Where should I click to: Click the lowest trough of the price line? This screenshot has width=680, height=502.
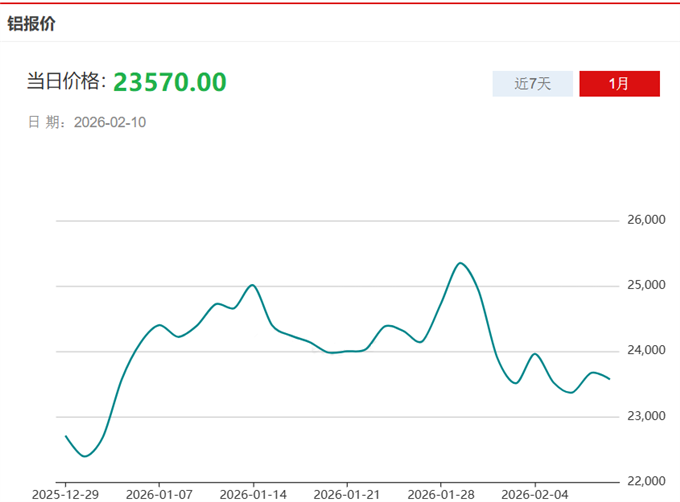point(85,456)
